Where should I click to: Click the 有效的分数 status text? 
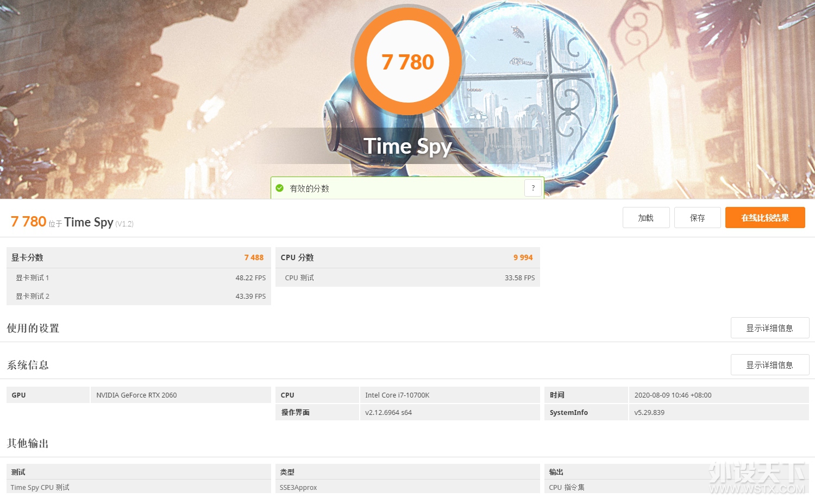(310, 188)
